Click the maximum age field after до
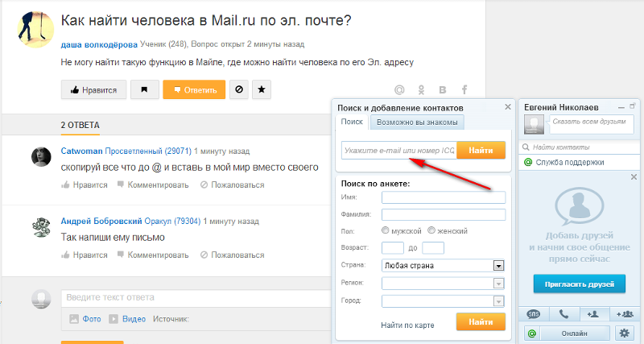This screenshot has width=644, height=344. coord(433,248)
